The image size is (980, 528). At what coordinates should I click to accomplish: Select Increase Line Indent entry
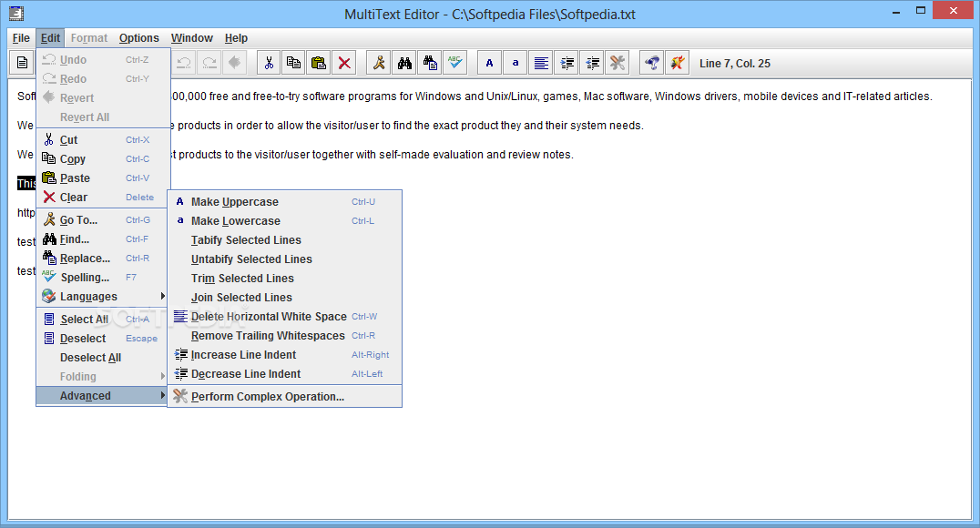[x=284, y=355]
